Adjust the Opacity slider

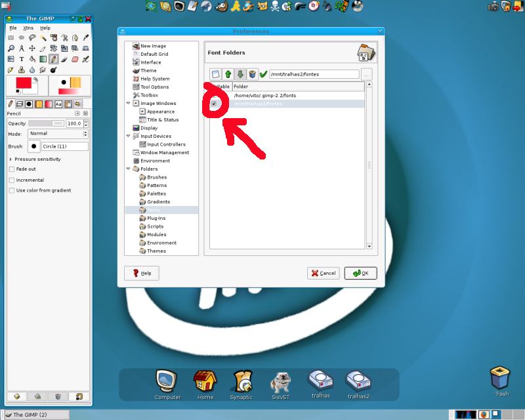(46, 123)
